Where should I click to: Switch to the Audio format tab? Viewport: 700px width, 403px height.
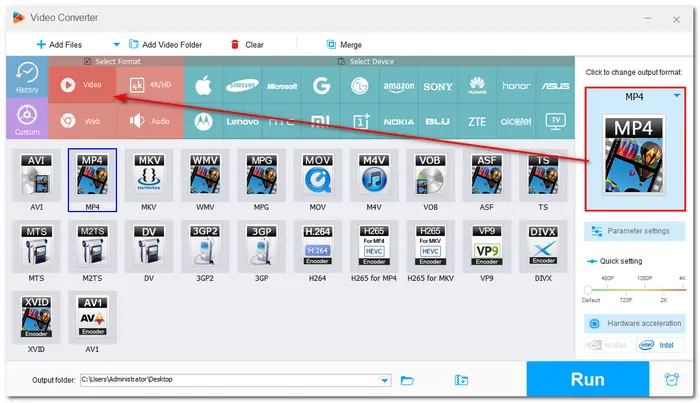point(150,121)
